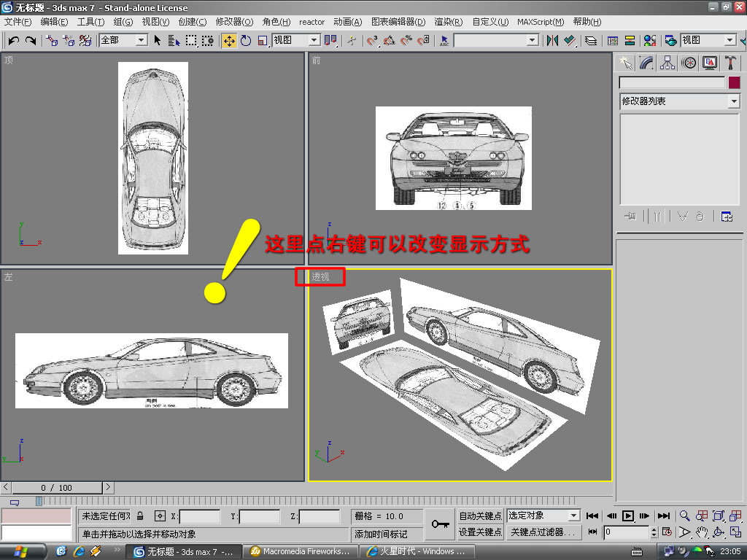Open the MAXScript(M) menu
The height and width of the screenshot is (560, 747).
[541, 22]
